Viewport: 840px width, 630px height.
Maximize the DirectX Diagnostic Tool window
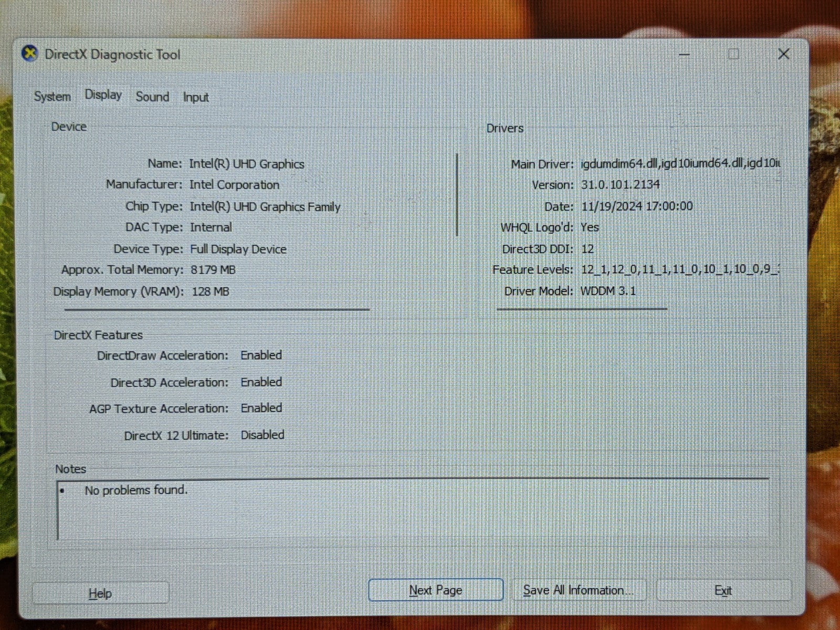pyautogui.click(x=733, y=54)
